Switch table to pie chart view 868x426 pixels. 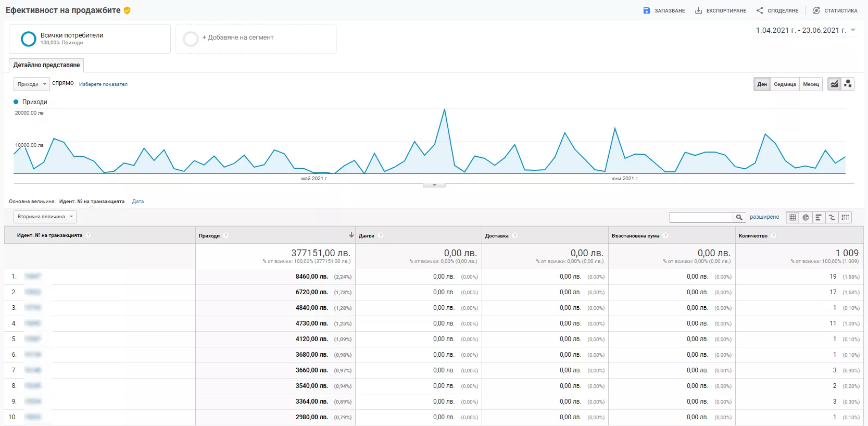(806, 217)
